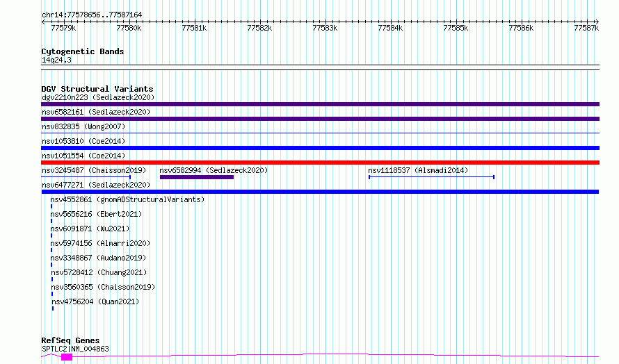The width and height of the screenshot is (619, 364).
Task: Select variant nsv5656216 (Ebert2021) label
Action: coord(96,214)
